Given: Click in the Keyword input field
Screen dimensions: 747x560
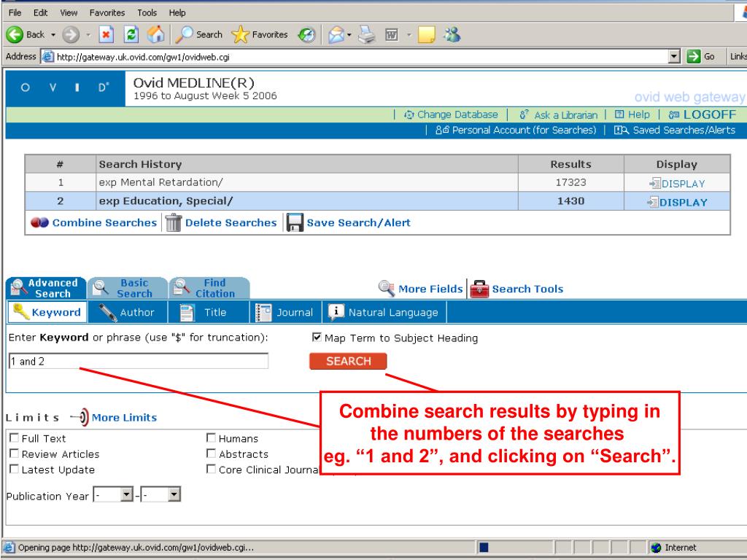Looking at the screenshot, I should [139, 361].
